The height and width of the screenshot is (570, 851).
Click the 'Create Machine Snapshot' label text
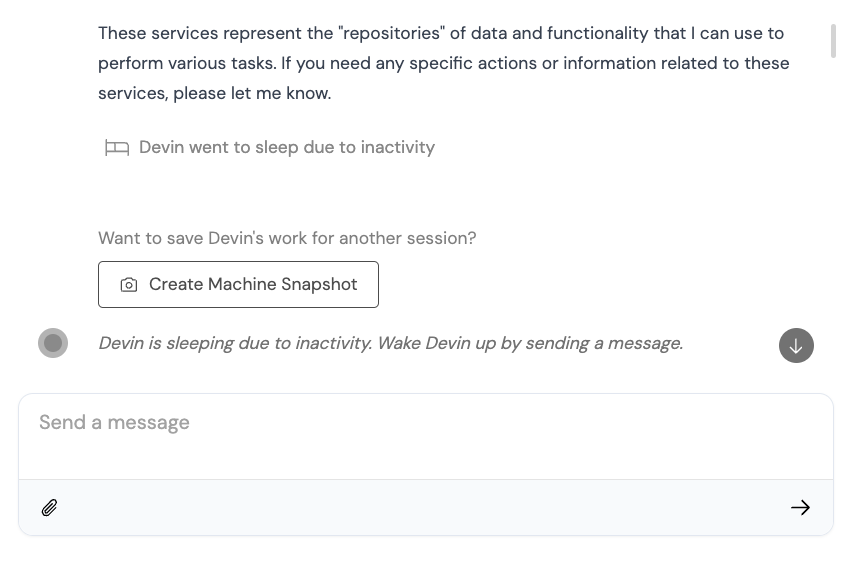[x=253, y=284]
